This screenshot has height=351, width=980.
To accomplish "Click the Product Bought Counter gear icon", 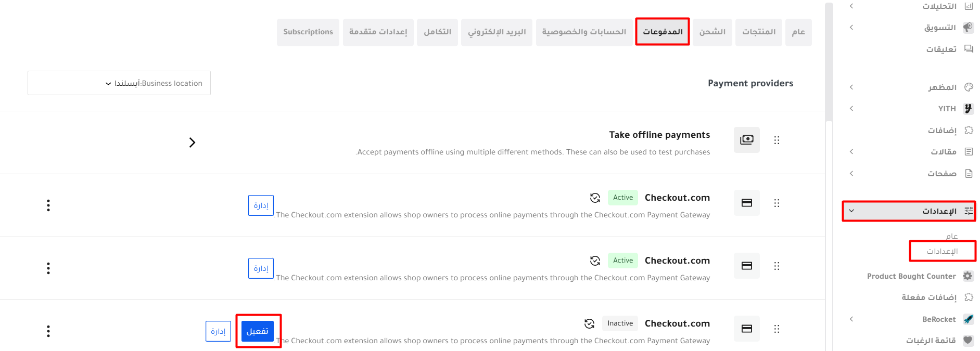I will pyautogui.click(x=968, y=276).
